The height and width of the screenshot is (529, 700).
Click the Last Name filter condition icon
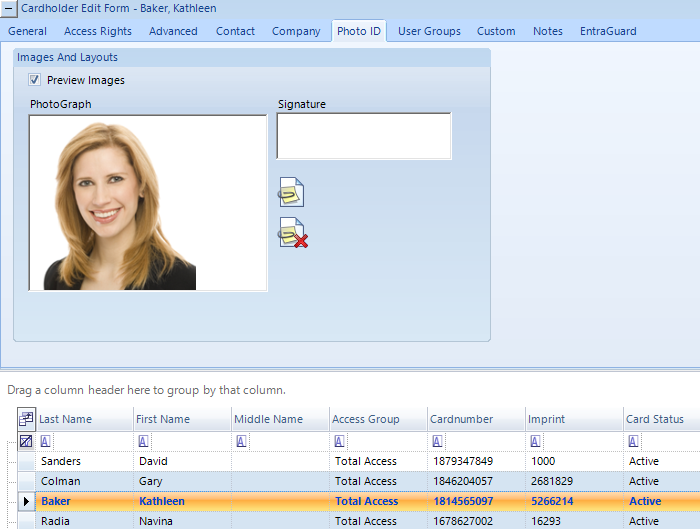[x=46, y=441]
